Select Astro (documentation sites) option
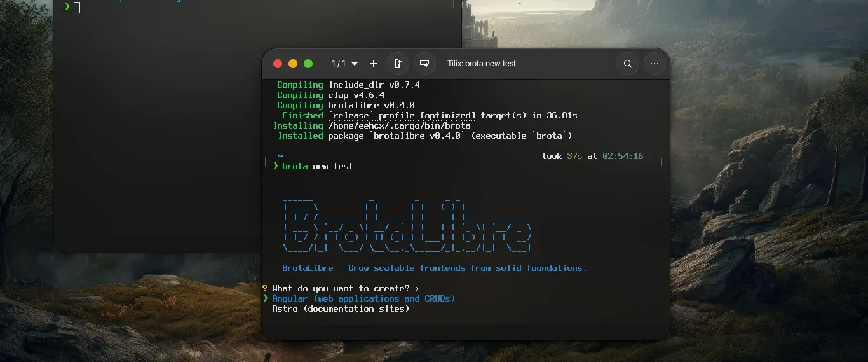Viewport: 868px width, 362px height. [341, 309]
